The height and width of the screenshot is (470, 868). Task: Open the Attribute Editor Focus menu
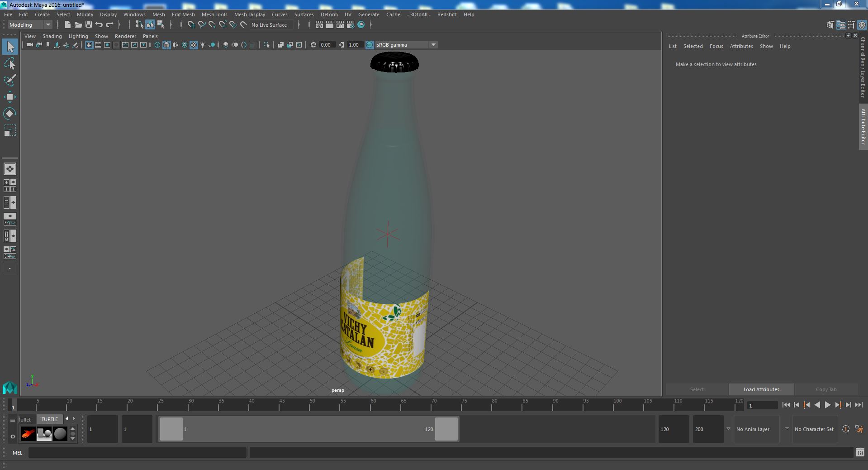click(716, 46)
